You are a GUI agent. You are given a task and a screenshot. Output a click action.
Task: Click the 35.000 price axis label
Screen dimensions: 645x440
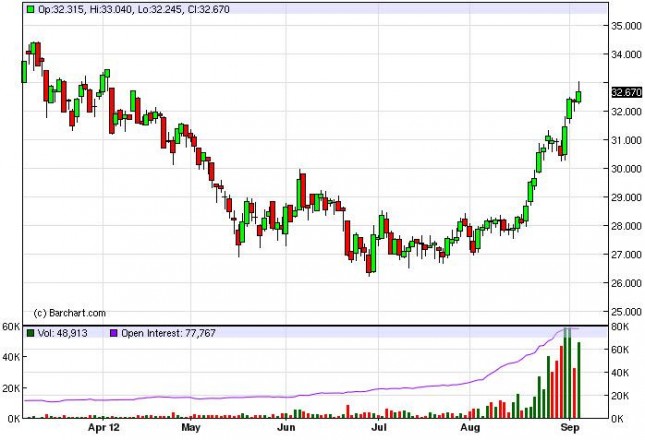[x=626, y=25]
